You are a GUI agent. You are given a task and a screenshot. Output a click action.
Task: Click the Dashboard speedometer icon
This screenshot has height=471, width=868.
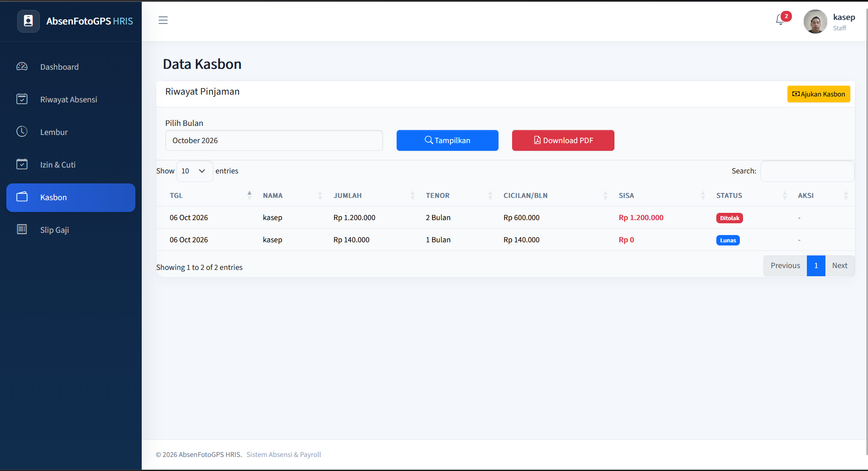click(x=22, y=67)
